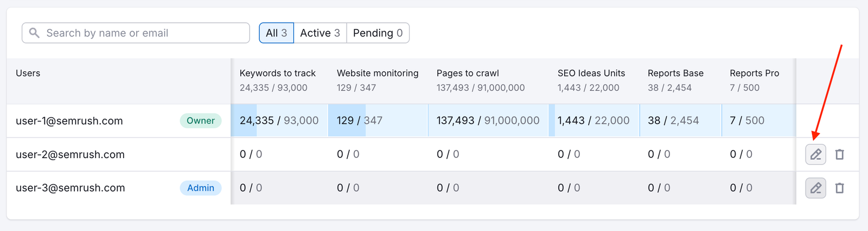Delete user-3@semrush.com using the trash icon
The height and width of the screenshot is (231, 868).
839,188
